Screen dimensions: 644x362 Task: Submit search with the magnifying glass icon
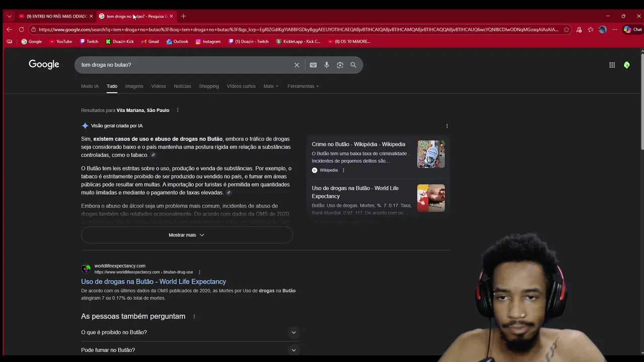click(x=353, y=65)
